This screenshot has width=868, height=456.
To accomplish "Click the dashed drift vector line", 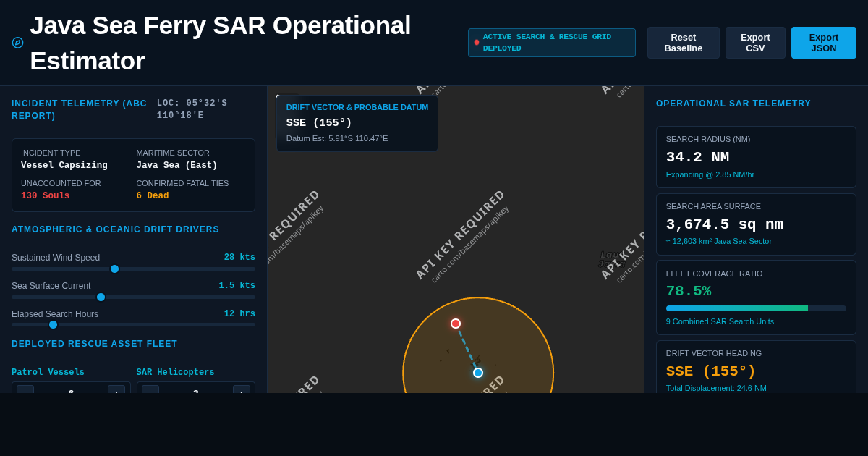I will coord(467,348).
